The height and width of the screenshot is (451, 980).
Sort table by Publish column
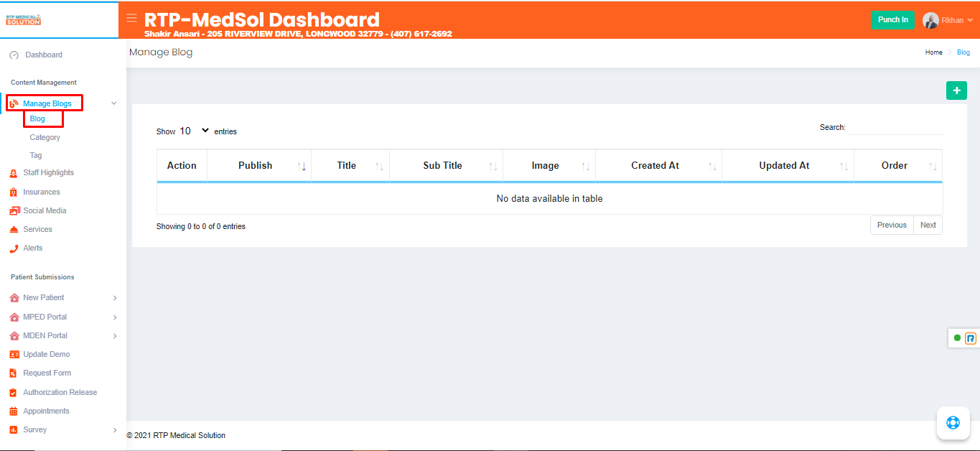point(259,166)
